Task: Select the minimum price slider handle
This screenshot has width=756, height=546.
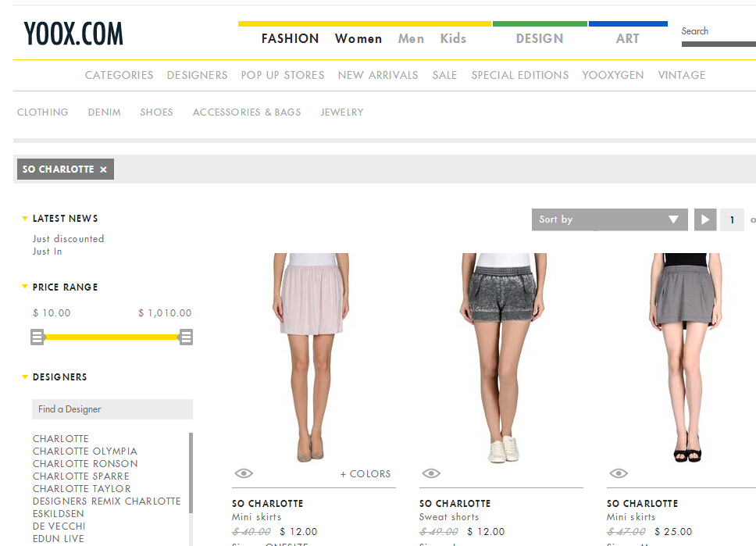Action: [37, 337]
